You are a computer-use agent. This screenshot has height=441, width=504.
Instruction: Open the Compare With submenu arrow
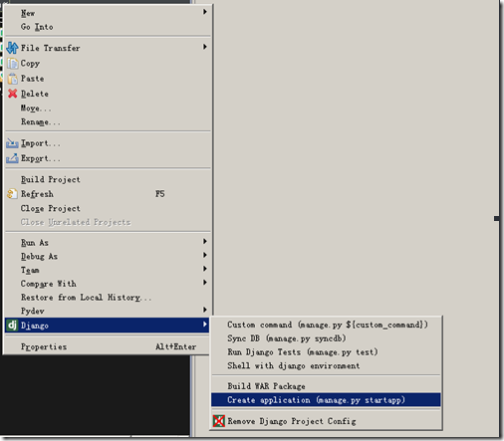[x=205, y=282]
